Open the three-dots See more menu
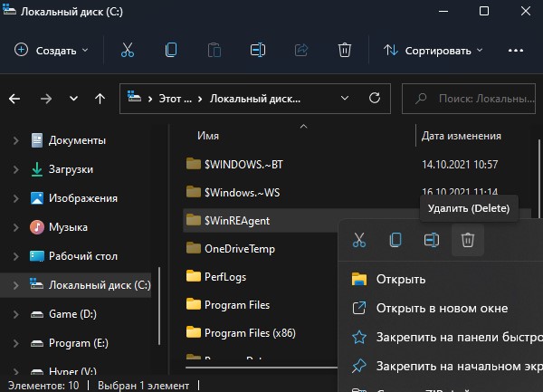Image resolution: width=543 pixels, height=392 pixels. [x=516, y=51]
